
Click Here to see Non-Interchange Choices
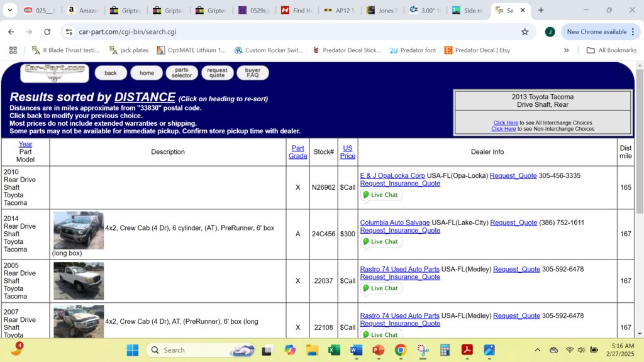504,129
